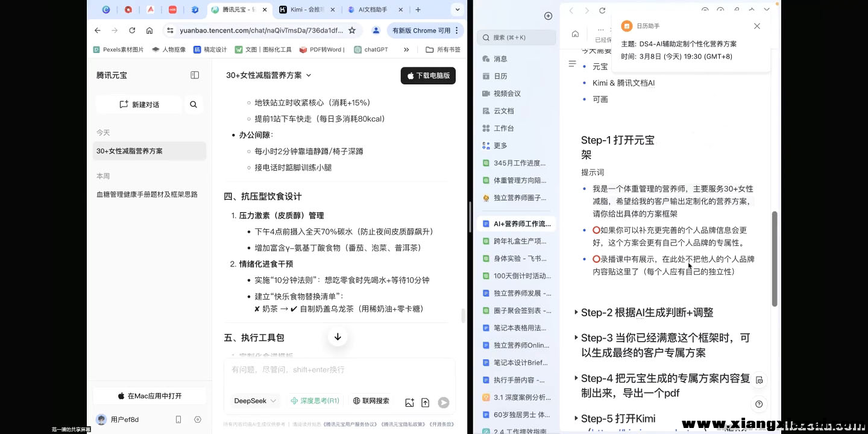Toggle the 腾讯元宝 sidebar panel icon
The image size is (868, 434).
pyautogui.click(x=195, y=75)
